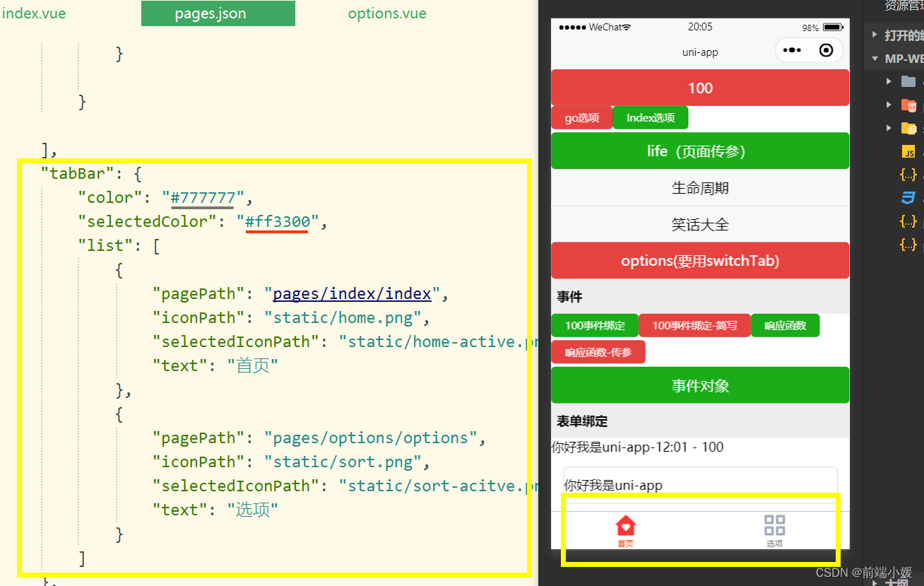
Task: Follow the pages/index/index path link
Action: 352,293
